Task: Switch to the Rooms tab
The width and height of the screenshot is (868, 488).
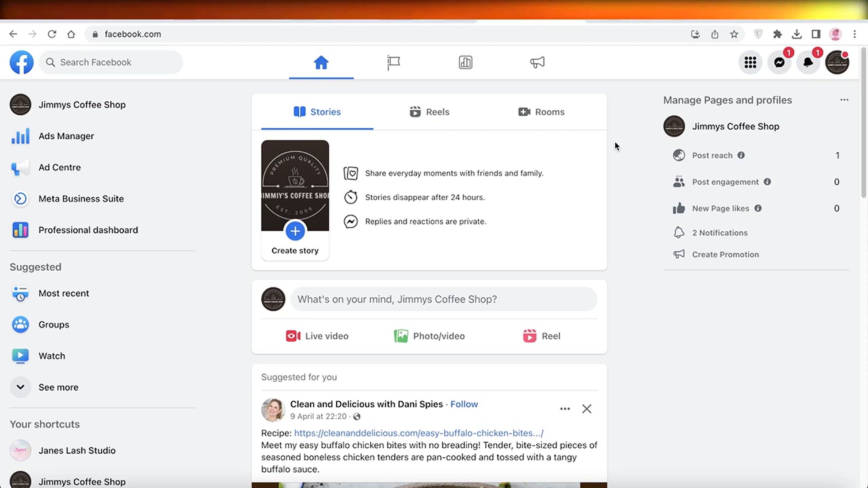Action: tap(542, 112)
